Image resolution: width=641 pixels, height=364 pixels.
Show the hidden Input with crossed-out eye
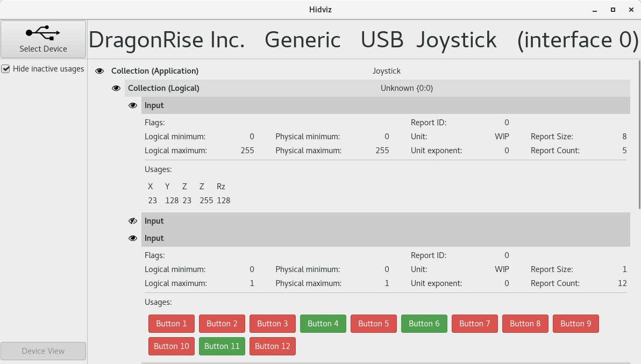(133, 221)
